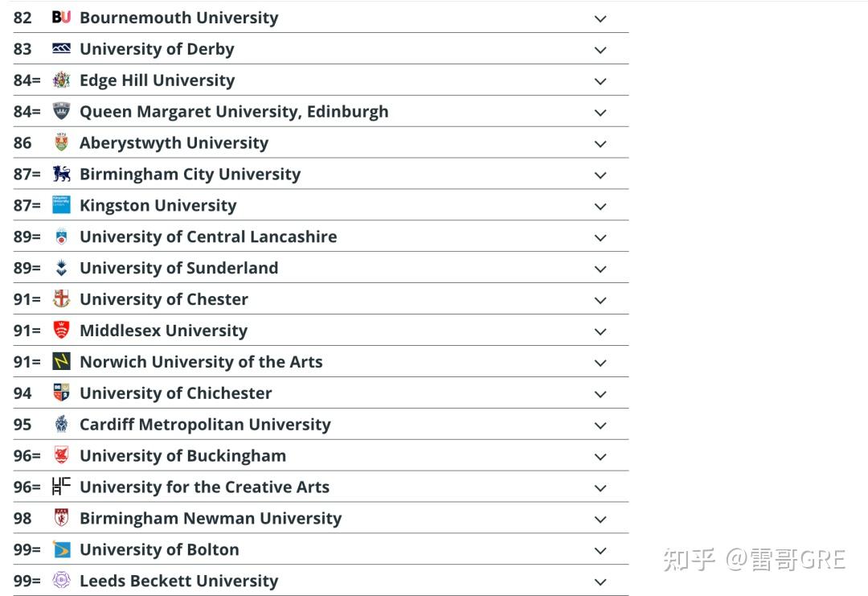868x596 pixels.
Task: Expand details for Leeds Beckett University
Action: click(x=600, y=581)
